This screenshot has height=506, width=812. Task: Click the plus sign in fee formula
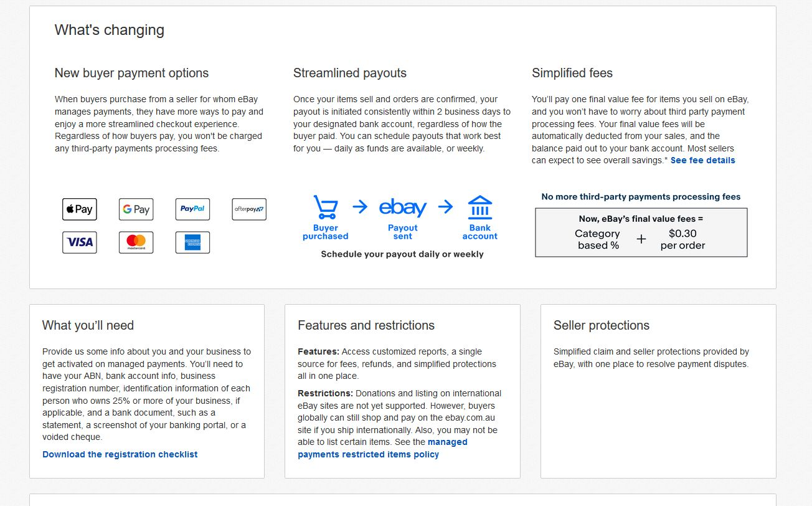tap(641, 239)
